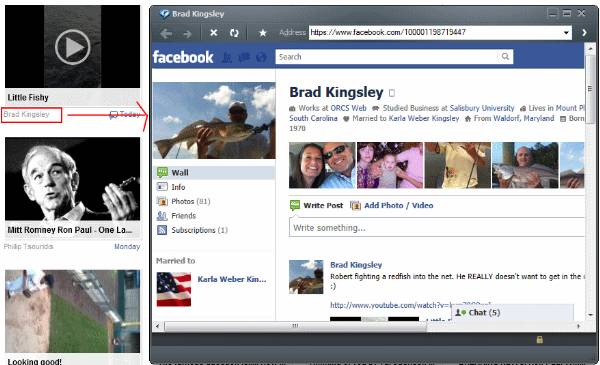Screen dimensions: 600x365
Task: Click the go arrow right of address bar
Action: [x=584, y=33]
